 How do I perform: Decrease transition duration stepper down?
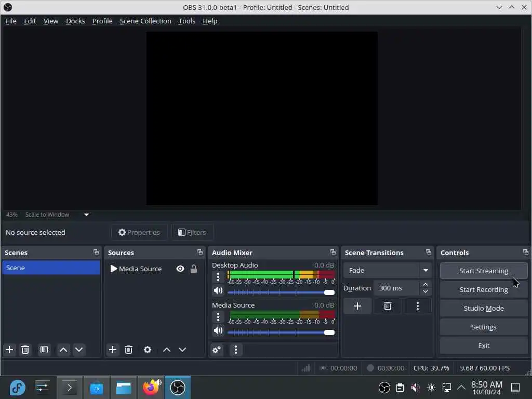tap(425, 292)
